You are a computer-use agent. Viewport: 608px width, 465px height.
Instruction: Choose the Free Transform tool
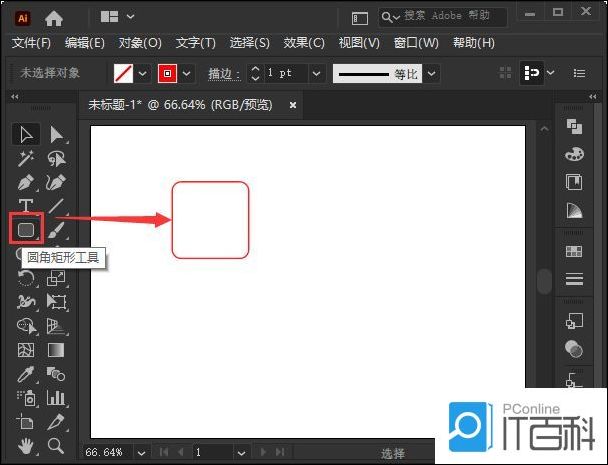tap(57, 302)
